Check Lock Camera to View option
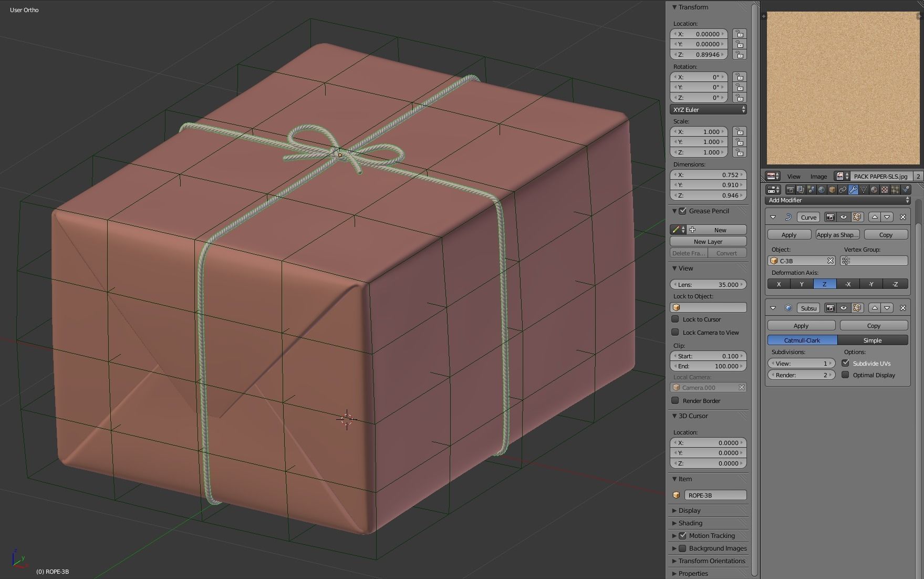 pyautogui.click(x=676, y=332)
